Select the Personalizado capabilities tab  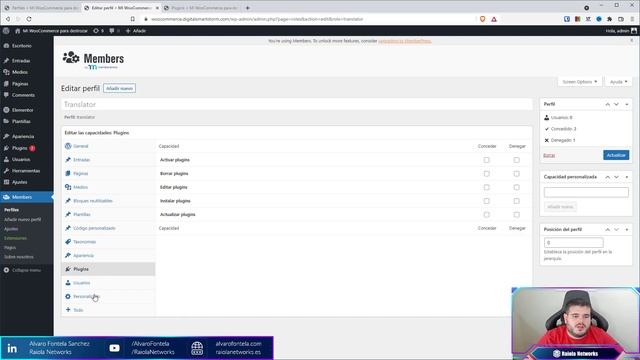(x=109, y=296)
